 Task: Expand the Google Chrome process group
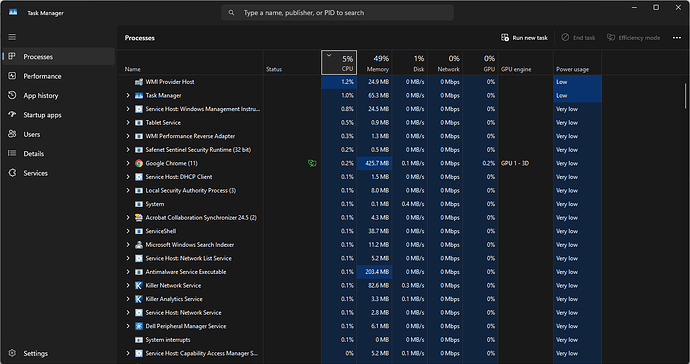coord(128,163)
